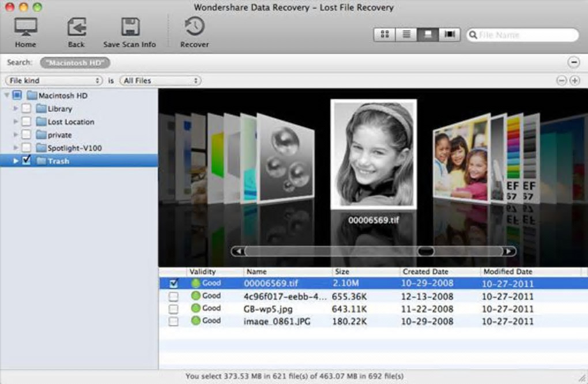Click the search magnifier icon

pyautogui.click(x=473, y=35)
